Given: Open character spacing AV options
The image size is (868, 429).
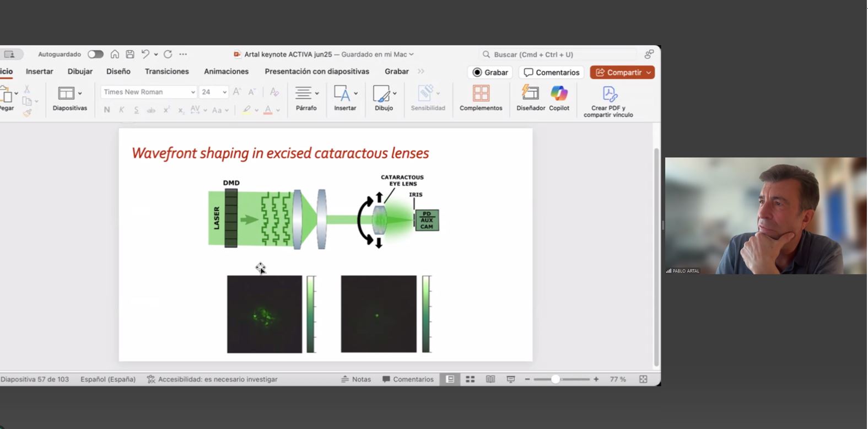Looking at the screenshot, I should point(195,110).
